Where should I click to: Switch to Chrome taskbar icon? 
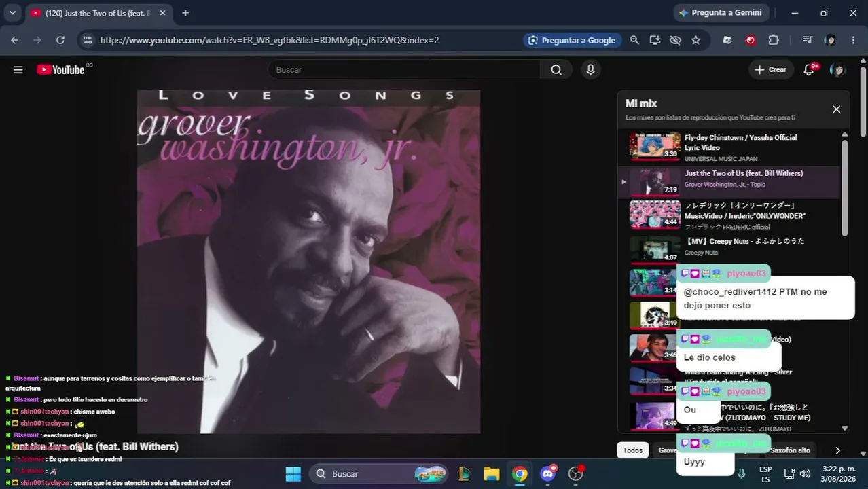point(520,473)
